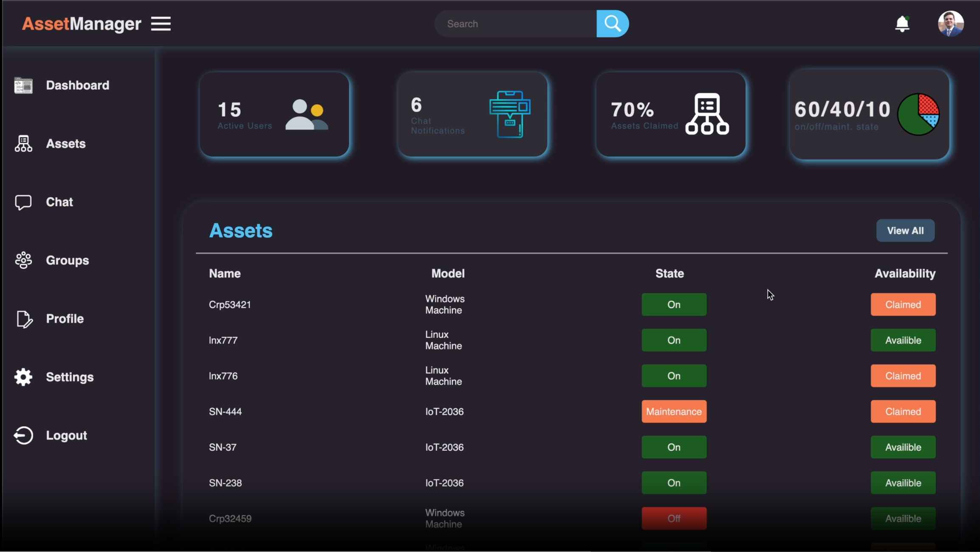Viewport: 980px width, 552px height.
Task: Open the user avatar profile picture
Action: tap(950, 24)
